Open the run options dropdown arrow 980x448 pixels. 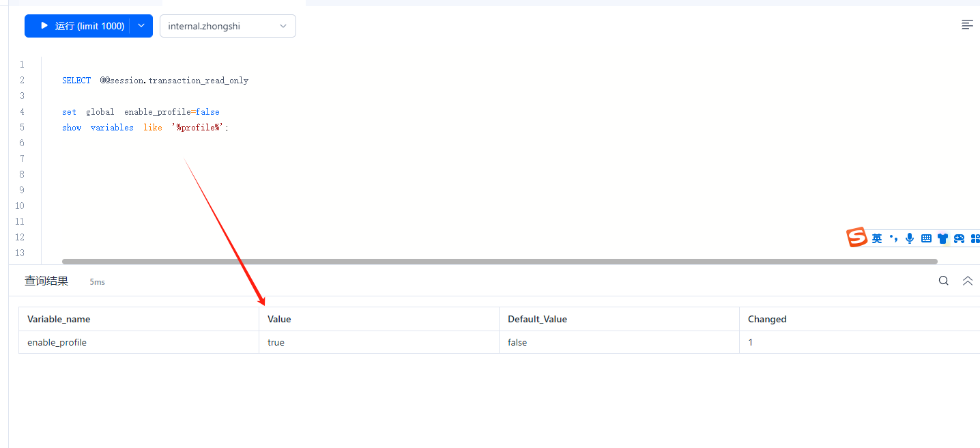tap(141, 26)
